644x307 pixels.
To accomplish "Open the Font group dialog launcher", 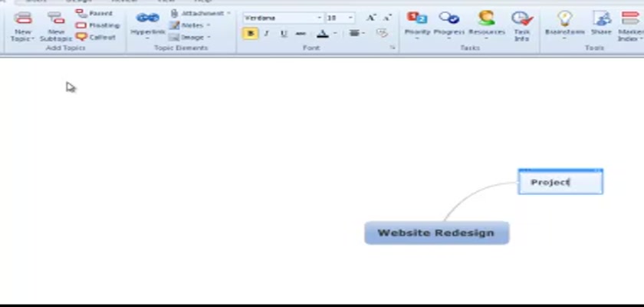I will tap(393, 48).
